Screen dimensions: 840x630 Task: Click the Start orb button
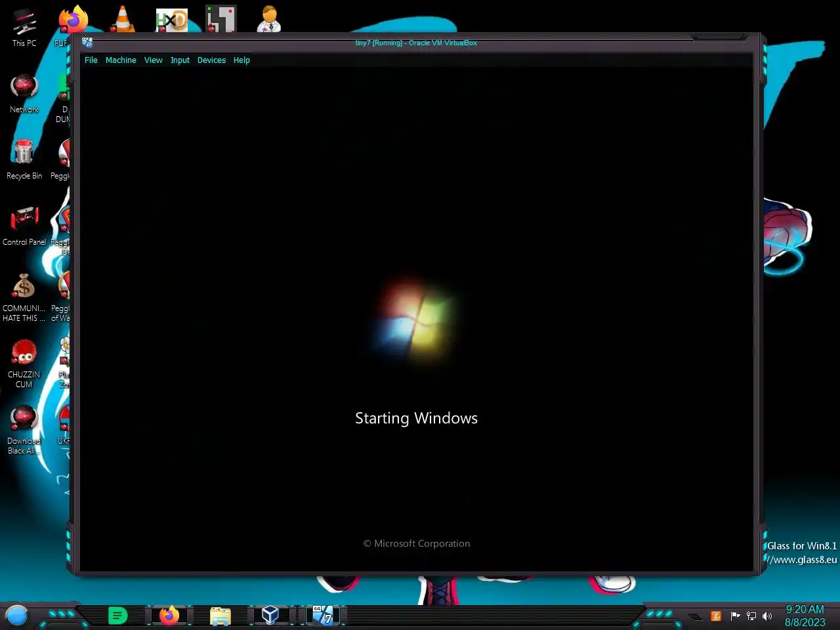coord(17,616)
